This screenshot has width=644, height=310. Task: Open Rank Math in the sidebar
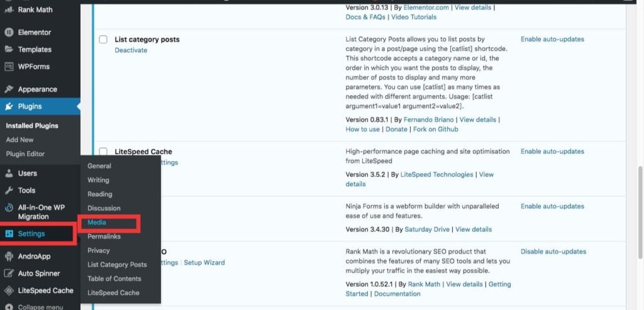coord(35,10)
